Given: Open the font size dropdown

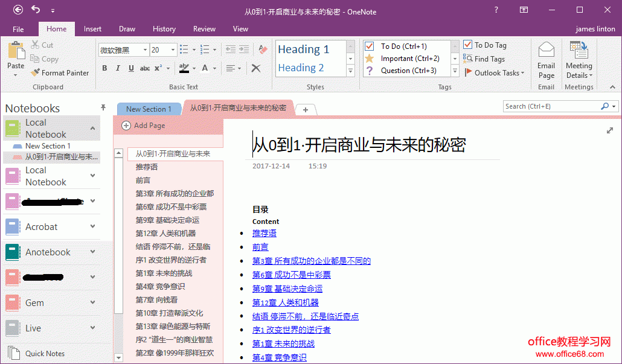Looking at the screenshot, I should click(x=173, y=50).
